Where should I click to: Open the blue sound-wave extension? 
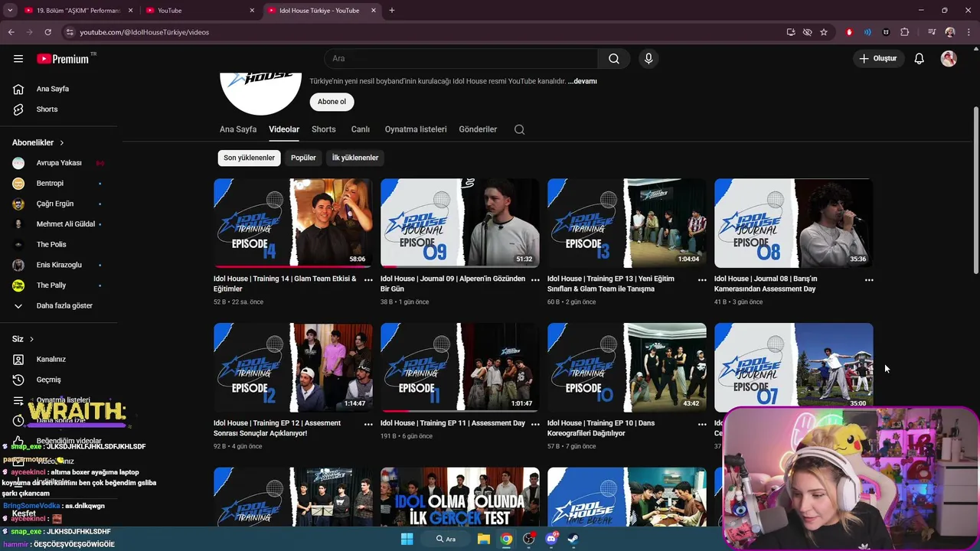867,32
